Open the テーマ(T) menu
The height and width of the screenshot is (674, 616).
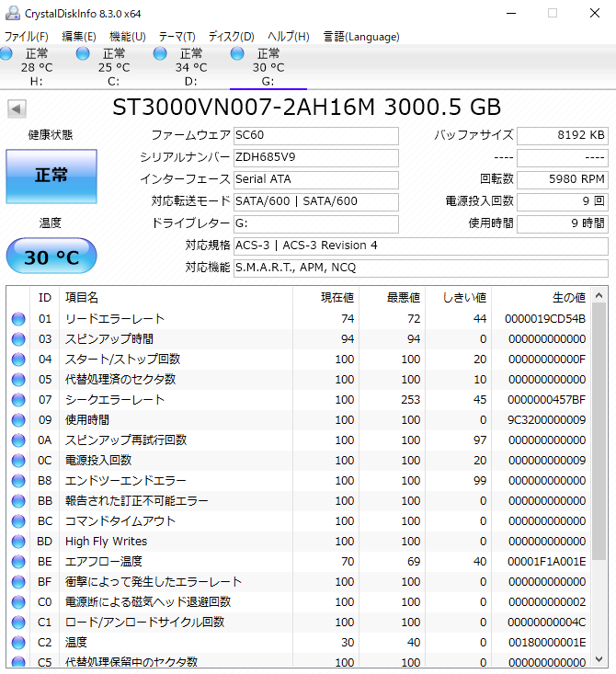177,37
